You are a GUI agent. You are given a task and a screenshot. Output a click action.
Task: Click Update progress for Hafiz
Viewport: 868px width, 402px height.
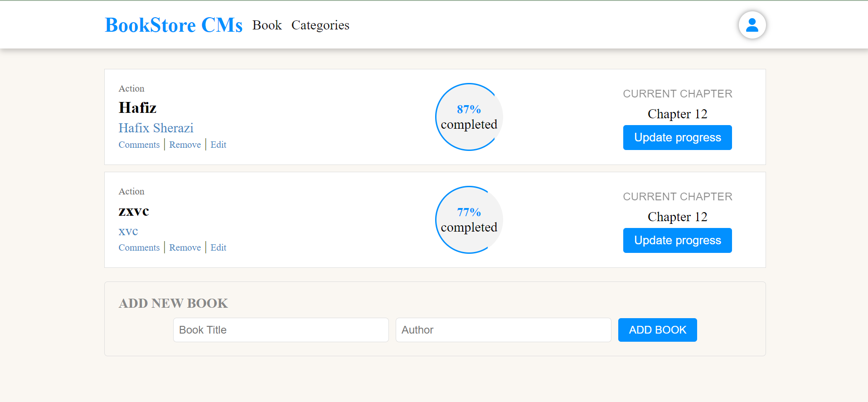click(677, 137)
